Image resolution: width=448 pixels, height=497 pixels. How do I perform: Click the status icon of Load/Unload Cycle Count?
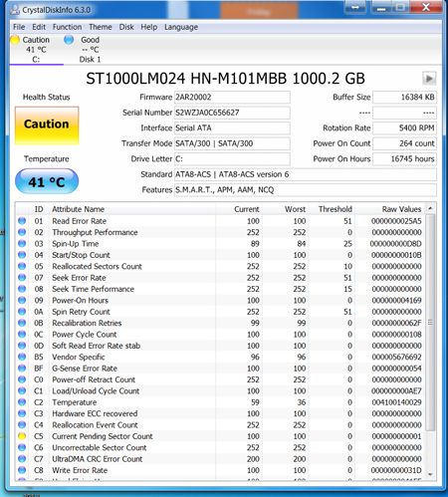(x=22, y=390)
